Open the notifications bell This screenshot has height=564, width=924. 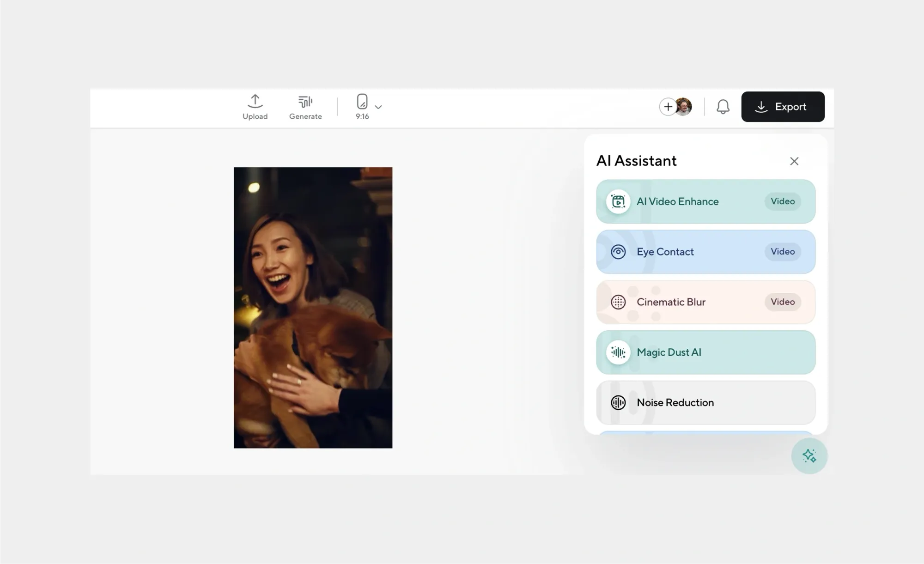[x=723, y=107]
